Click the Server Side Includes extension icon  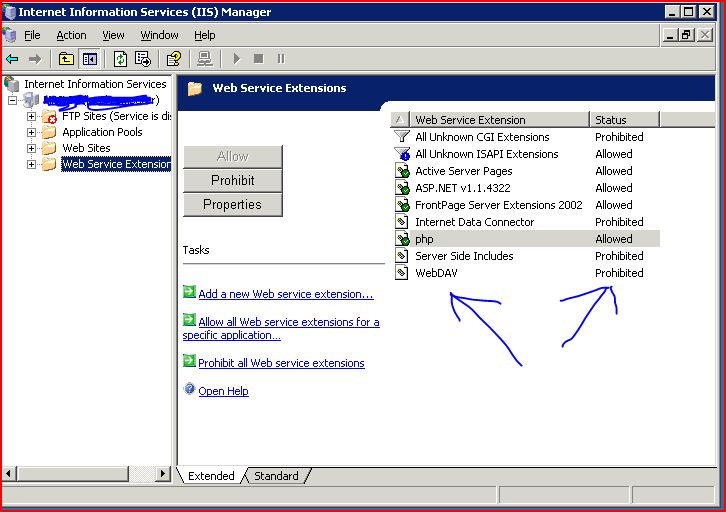point(401,256)
